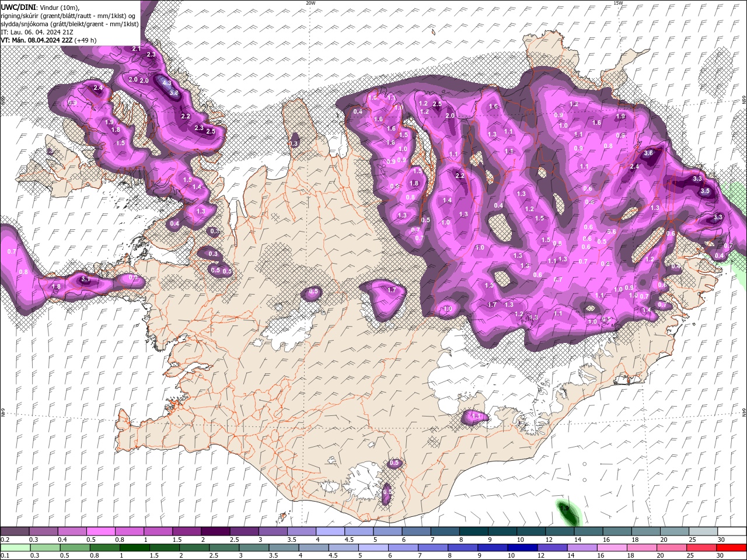This screenshot has height=560, width=747.
Task: Select the lower legend red swatch starting at 30
Action: coord(731,547)
